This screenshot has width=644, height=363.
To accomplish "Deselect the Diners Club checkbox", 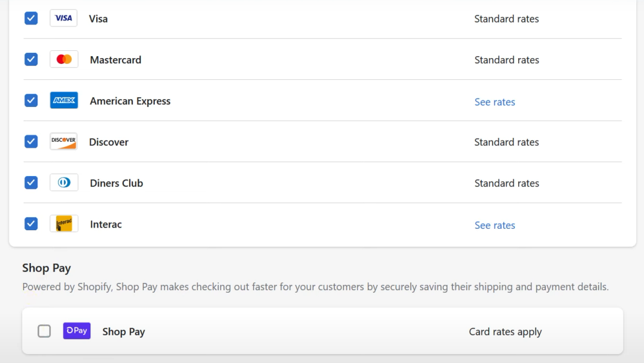I will click(x=31, y=182).
